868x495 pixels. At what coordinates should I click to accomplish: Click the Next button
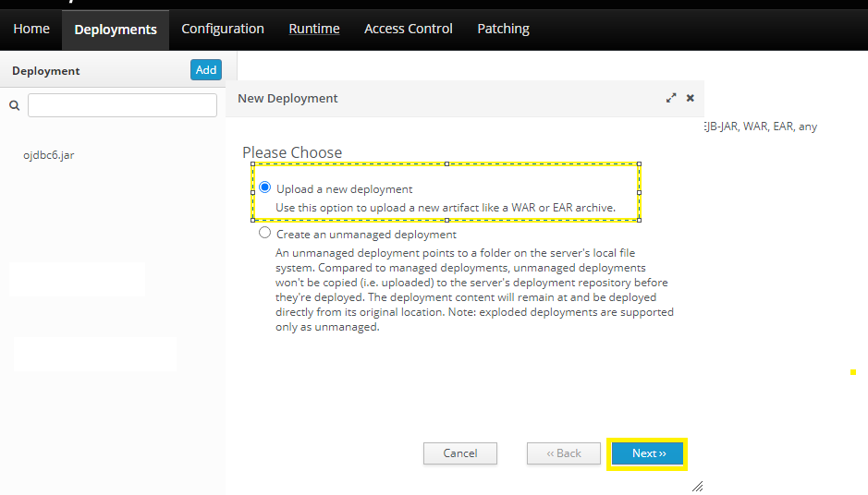(647, 453)
